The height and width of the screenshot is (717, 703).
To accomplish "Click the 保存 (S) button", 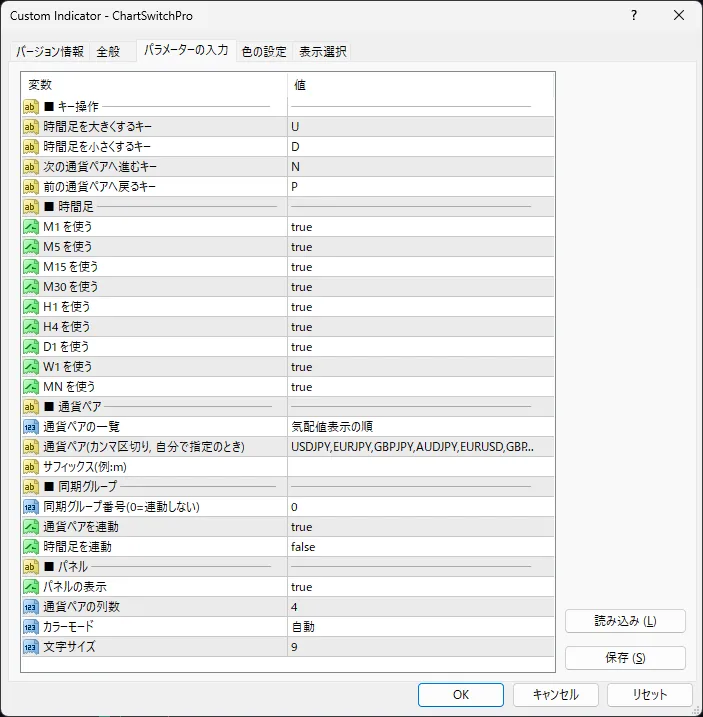I will pos(625,658).
